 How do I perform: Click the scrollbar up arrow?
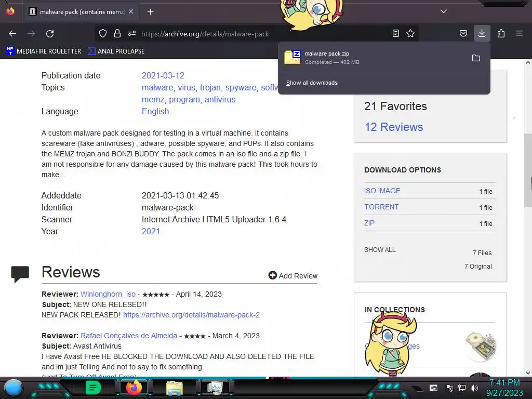(528, 62)
